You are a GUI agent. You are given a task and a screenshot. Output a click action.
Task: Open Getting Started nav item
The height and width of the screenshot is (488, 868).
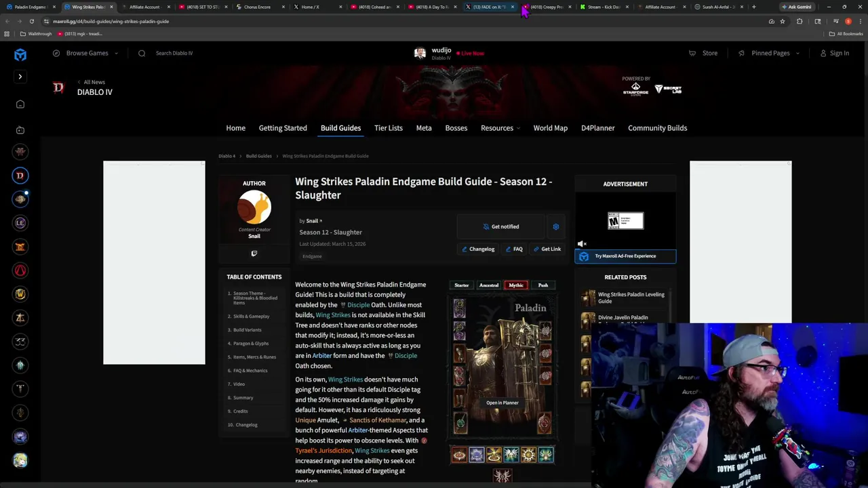(x=283, y=128)
